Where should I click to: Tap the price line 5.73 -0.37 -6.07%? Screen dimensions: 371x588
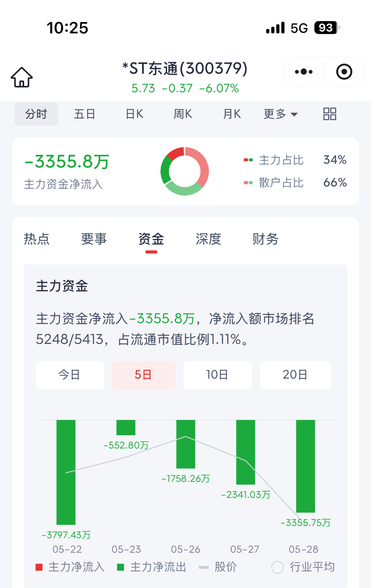pos(185,88)
